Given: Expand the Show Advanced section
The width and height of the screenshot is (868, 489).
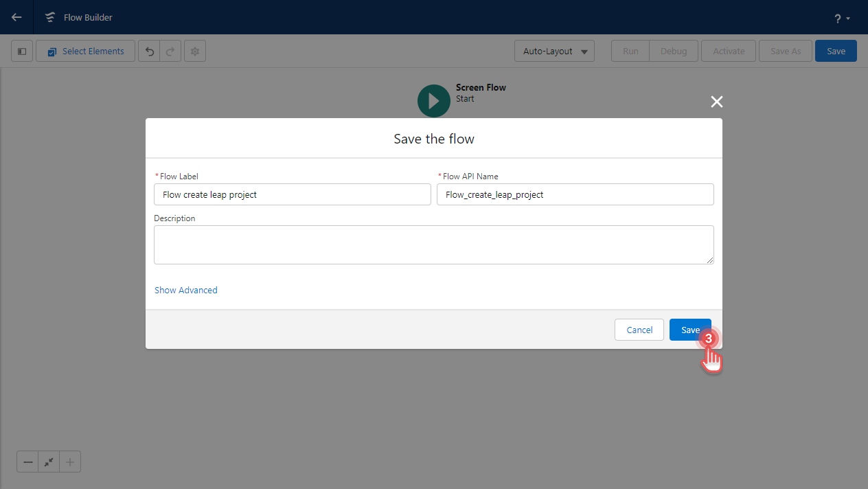Looking at the screenshot, I should pos(185,290).
